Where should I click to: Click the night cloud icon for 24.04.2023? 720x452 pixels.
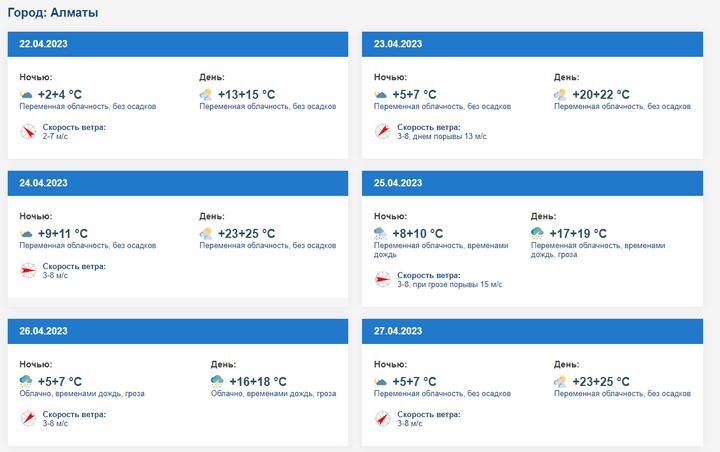click(26, 234)
